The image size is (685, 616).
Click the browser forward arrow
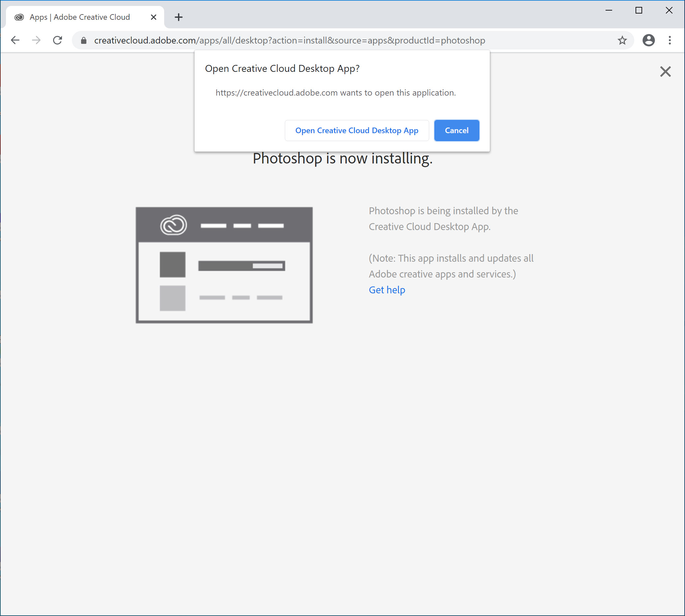[36, 40]
